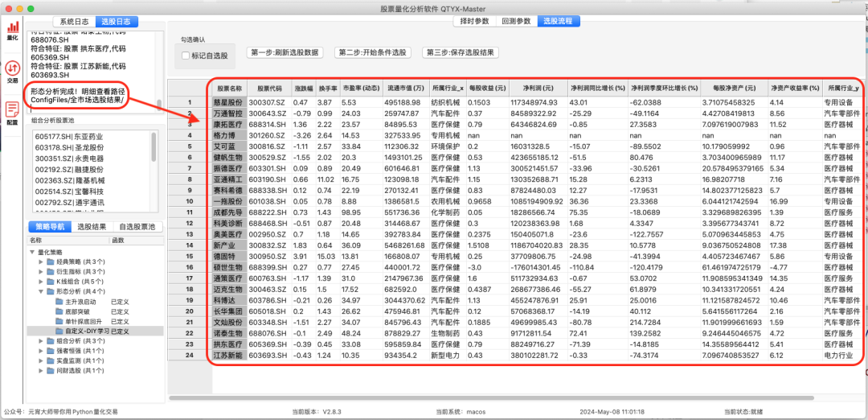Select the 自定义-DIY学习 strategy row

pyautogui.click(x=95, y=331)
